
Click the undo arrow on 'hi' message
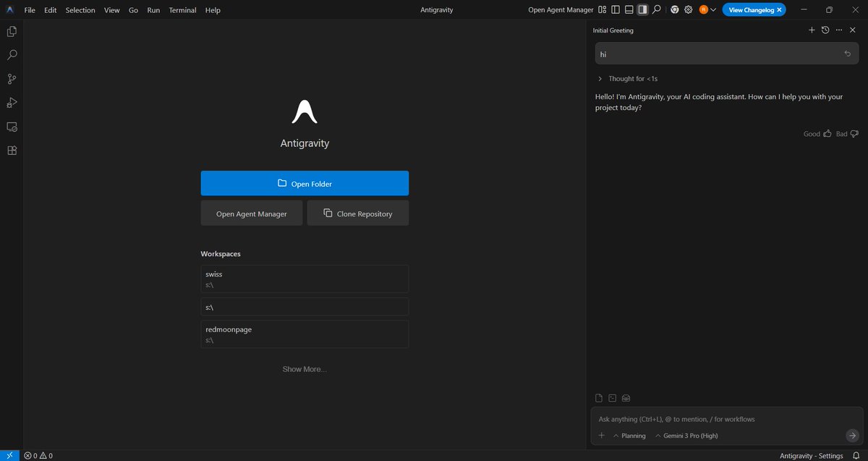point(848,54)
